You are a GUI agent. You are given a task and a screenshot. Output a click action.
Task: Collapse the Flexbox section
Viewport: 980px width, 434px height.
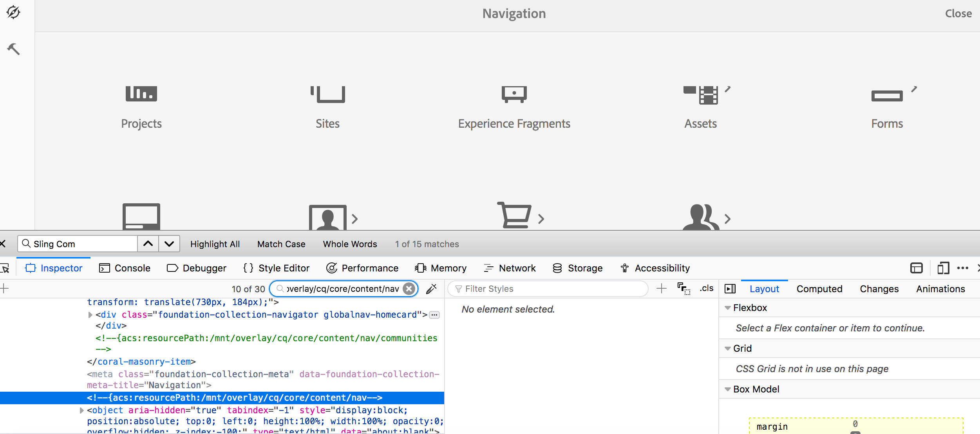pyautogui.click(x=728, y=308)
